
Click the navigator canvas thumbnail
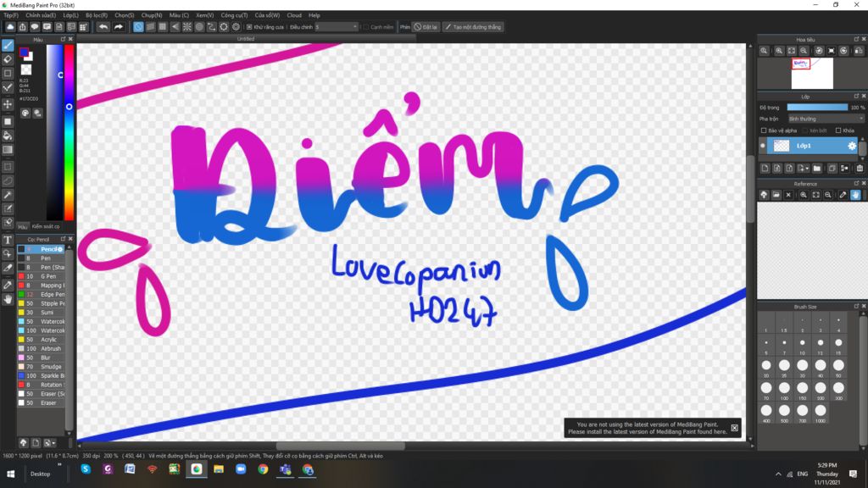point(812,73)
